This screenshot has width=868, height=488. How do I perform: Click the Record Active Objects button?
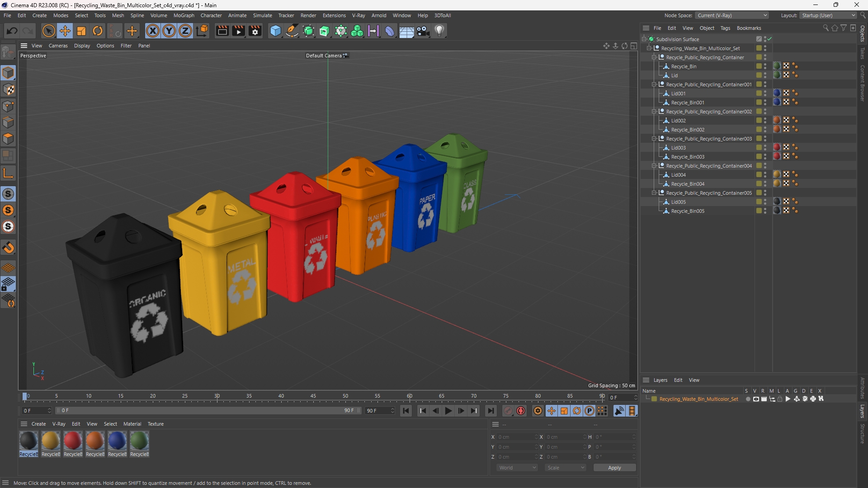(508, 411)
